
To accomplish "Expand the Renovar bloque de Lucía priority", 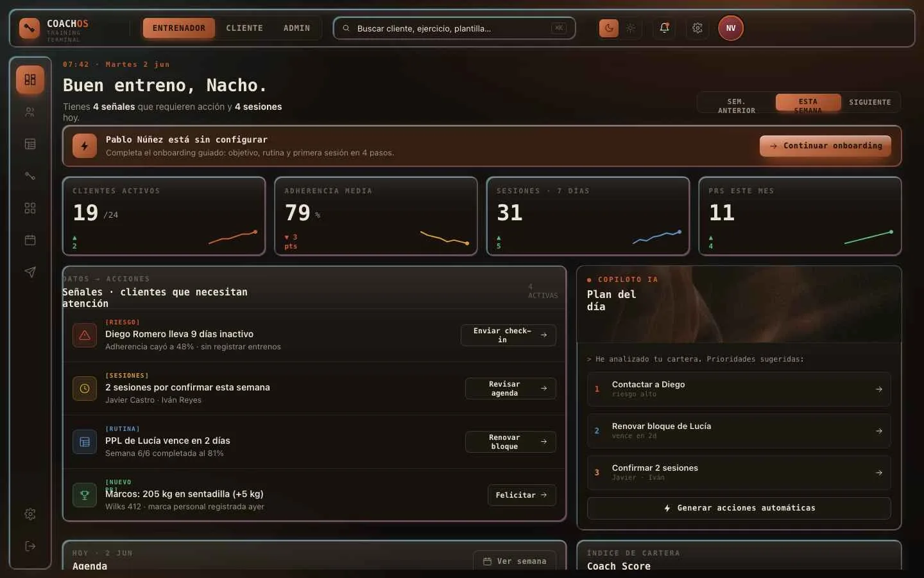I will pos(739,431).
